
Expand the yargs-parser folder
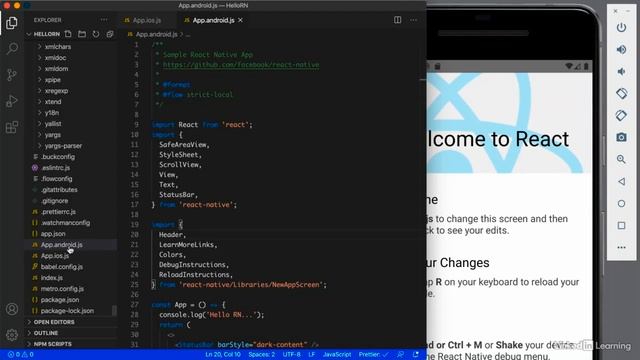coord(63,146)
